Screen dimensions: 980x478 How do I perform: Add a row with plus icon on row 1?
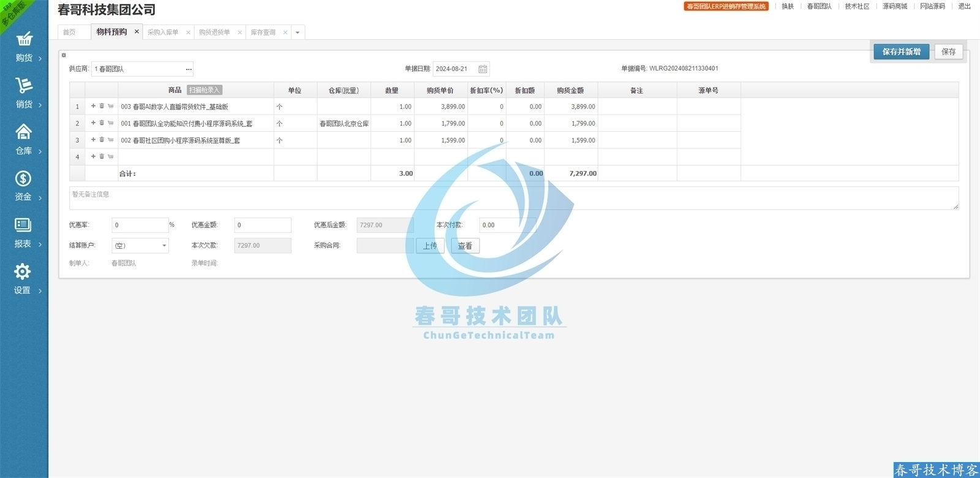click(93, 106)
